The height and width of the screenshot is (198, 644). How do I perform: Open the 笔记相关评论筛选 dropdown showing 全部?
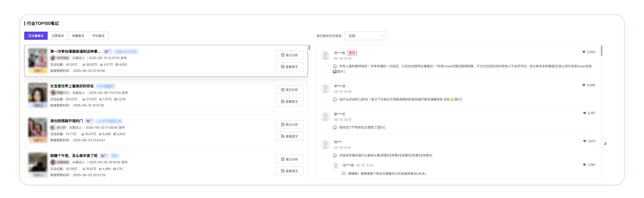click(365, 36)
